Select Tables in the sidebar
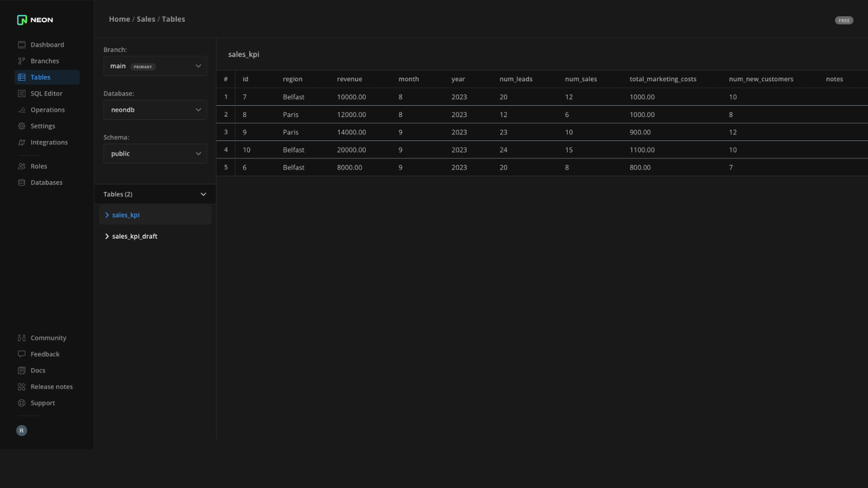 [47, 78]
